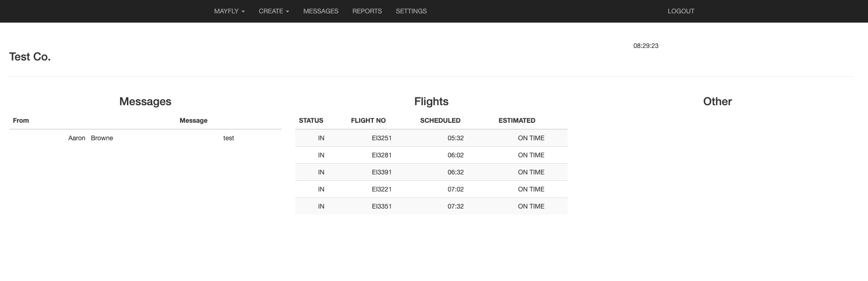
Task: Open the MAYFLY dropdown menu
Action: pos(229,11)
